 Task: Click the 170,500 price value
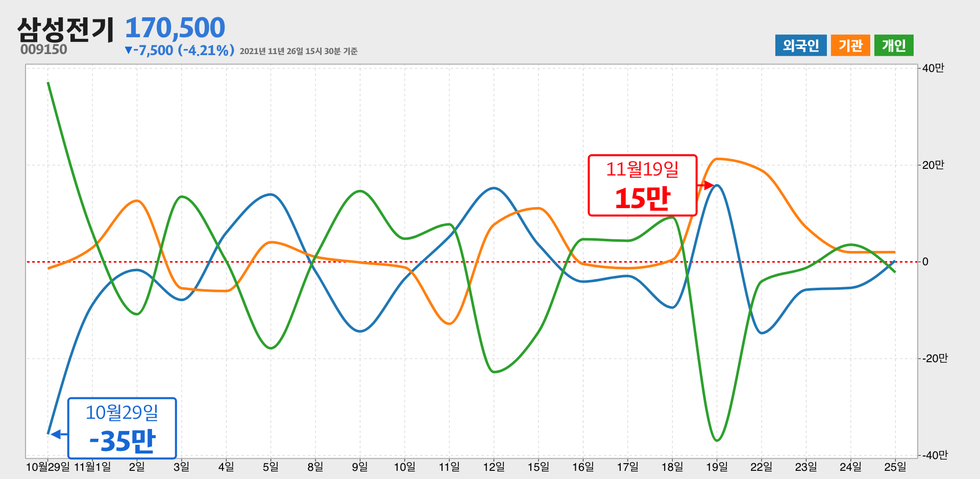[x=175, y=28]
